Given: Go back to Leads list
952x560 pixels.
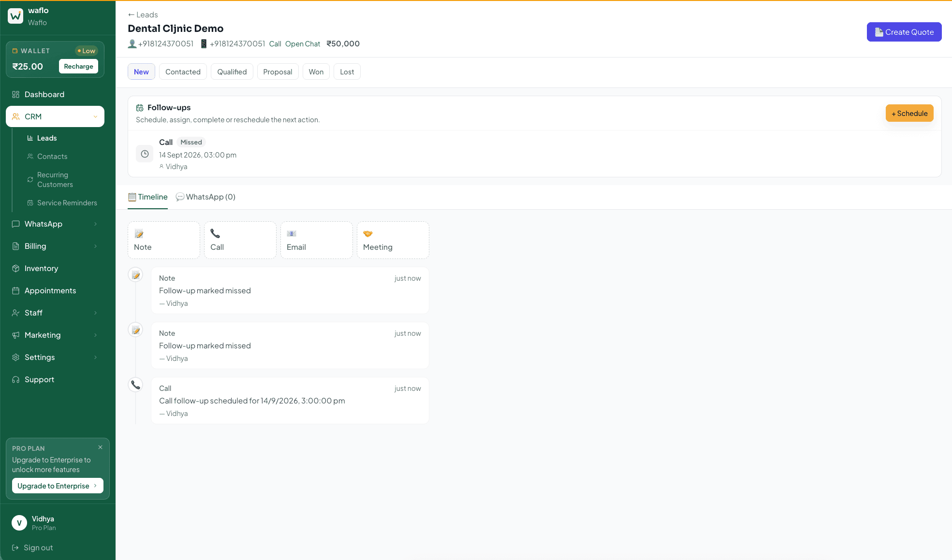Looking at the screenshot, I should 143,14.
